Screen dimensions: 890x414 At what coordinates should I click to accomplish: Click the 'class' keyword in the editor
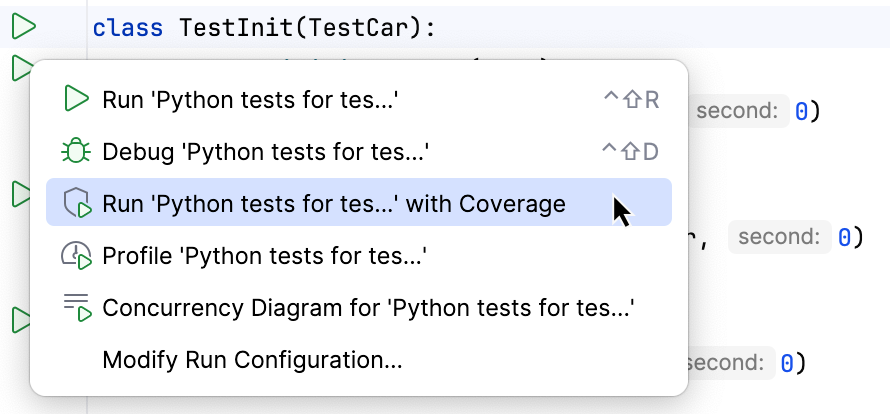[x=129, y=28]
